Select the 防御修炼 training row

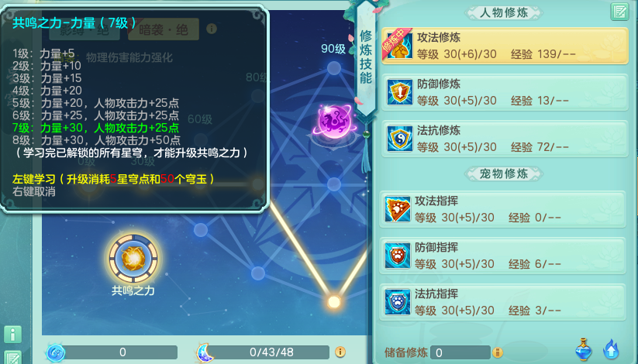[505, 92]
